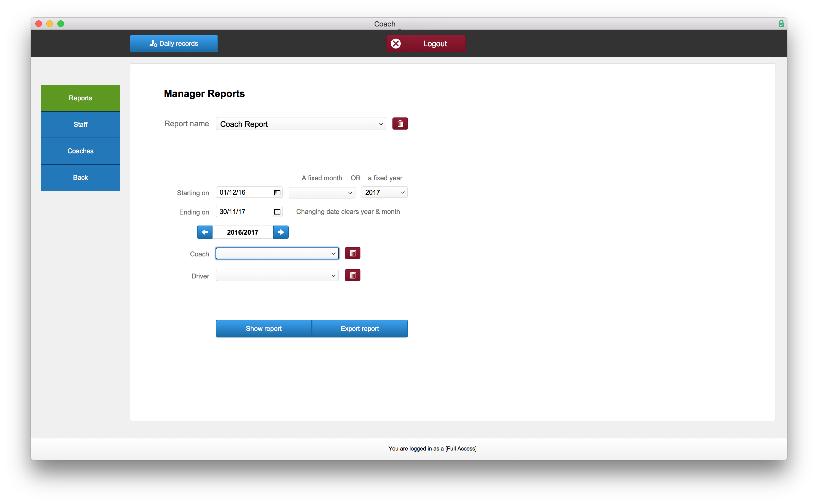Open the fixed month dropdown
The image size is (818, 504).
point(322,192)
